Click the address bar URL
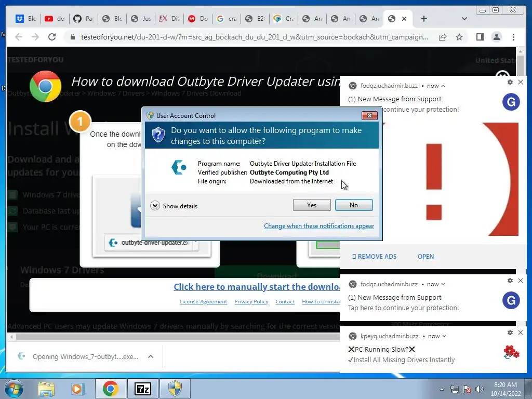The image size is (532, 399). 254,37
